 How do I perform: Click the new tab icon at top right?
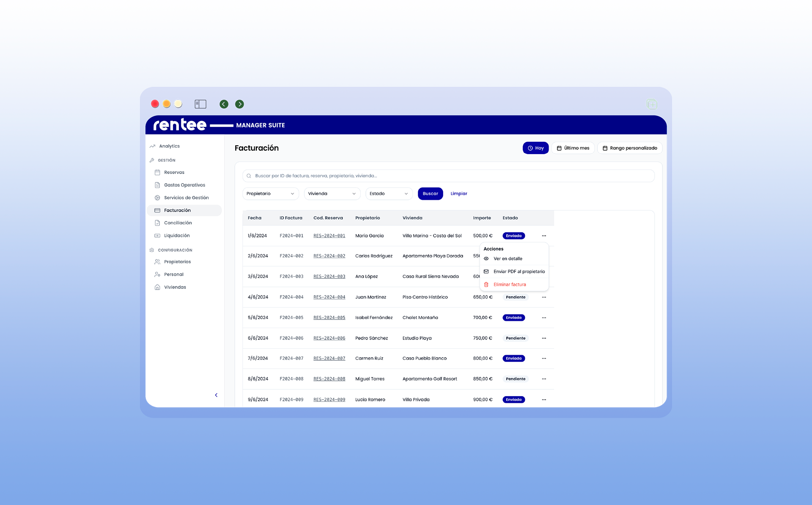[652, 104]
